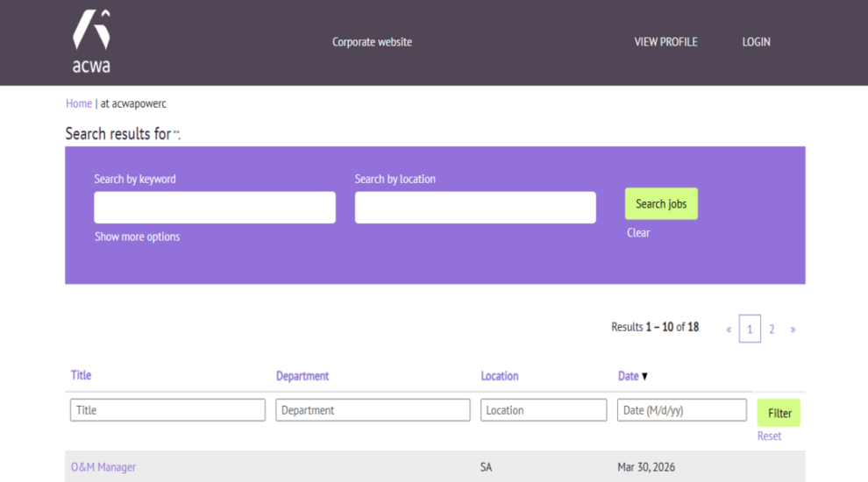Click the Search by location field
The width and height of the screenshot is (868, 482).
[x=475, y=208]
